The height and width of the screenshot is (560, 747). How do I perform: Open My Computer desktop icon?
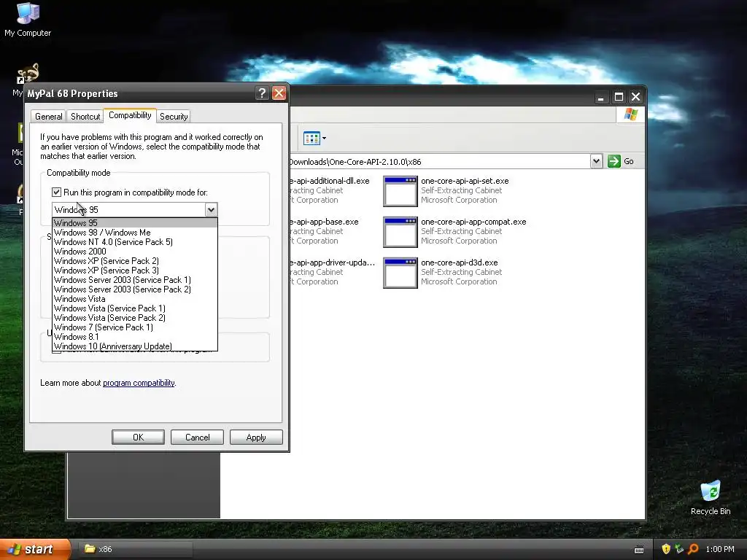(x=28, y=13)
